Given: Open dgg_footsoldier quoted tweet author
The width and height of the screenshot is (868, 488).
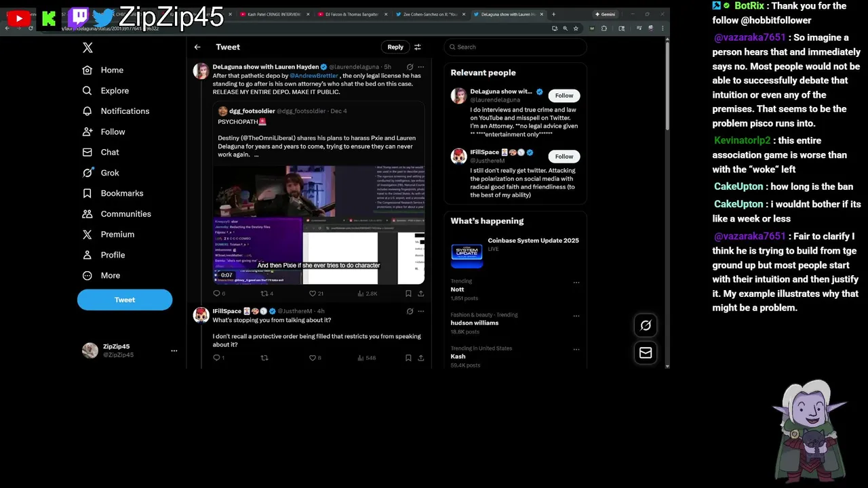Looking at the screenshot, I should (252, 111).
